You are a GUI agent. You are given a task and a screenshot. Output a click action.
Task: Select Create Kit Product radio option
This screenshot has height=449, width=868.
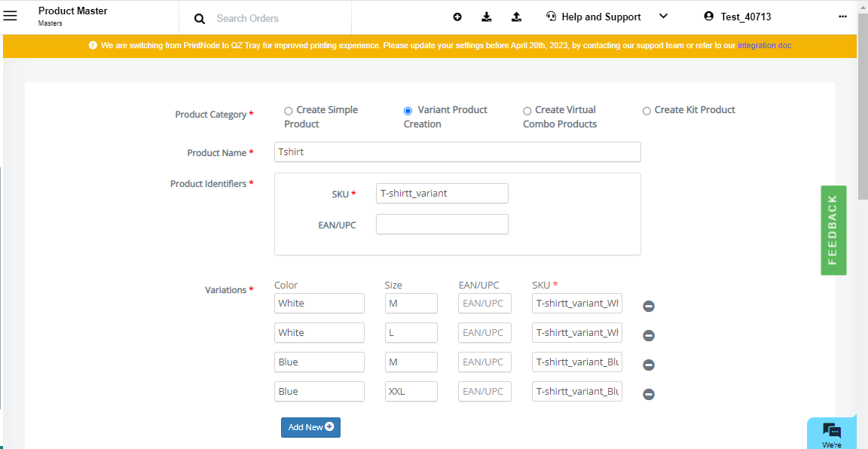click(646, 111)
